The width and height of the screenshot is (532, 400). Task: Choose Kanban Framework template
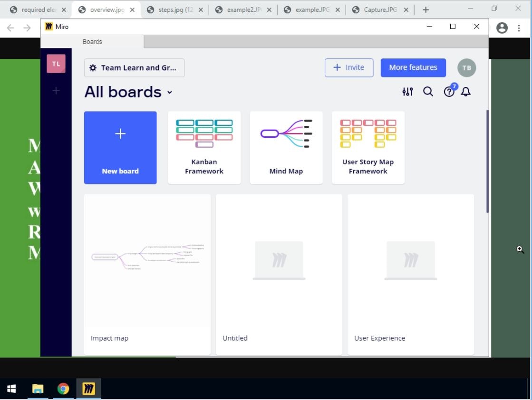pyautogui.click(x=204, y=147)
